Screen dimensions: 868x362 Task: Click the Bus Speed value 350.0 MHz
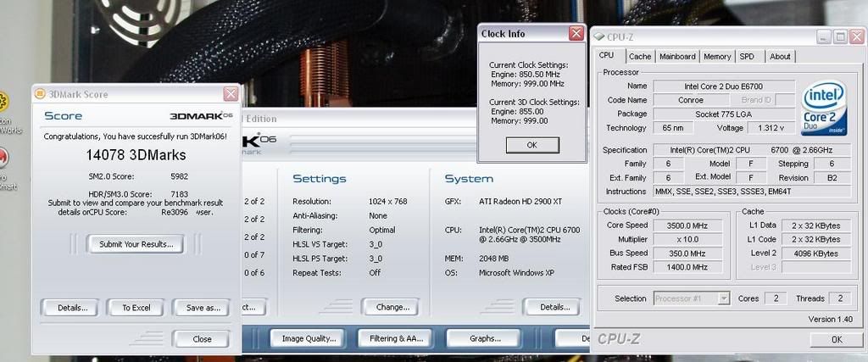click(x=687, y=253)
